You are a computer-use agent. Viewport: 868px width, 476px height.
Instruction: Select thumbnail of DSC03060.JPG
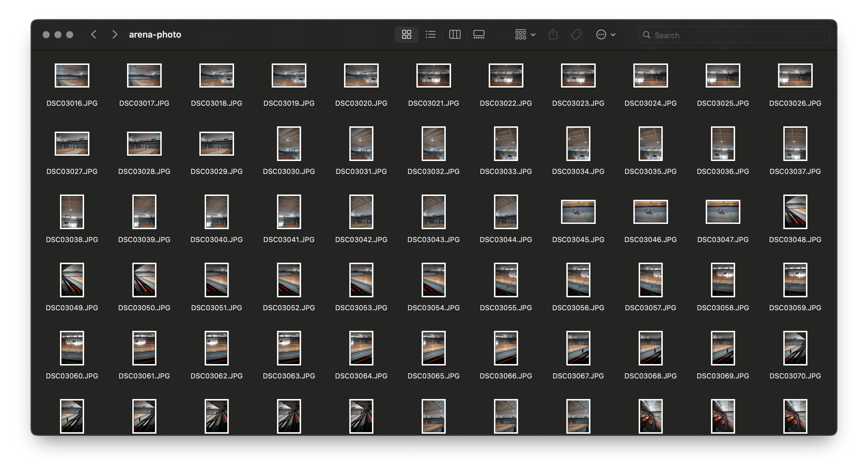[72, 348]
